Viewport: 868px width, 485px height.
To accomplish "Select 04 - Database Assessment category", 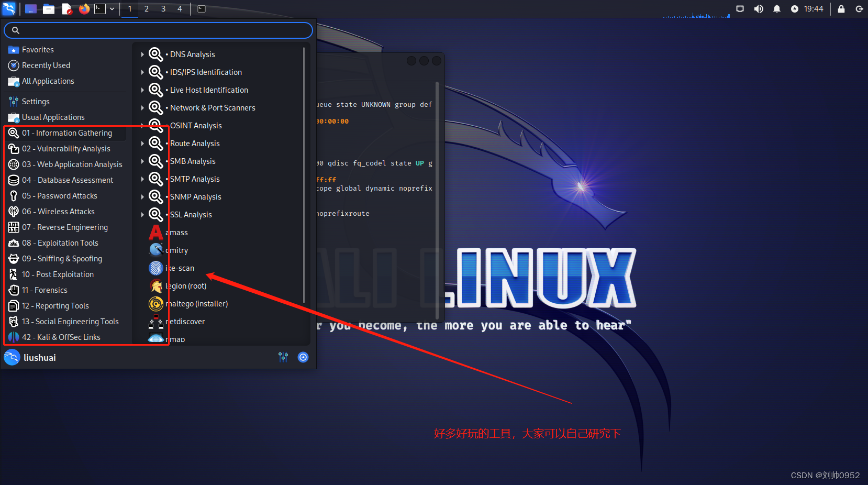I will coord(65,180).
